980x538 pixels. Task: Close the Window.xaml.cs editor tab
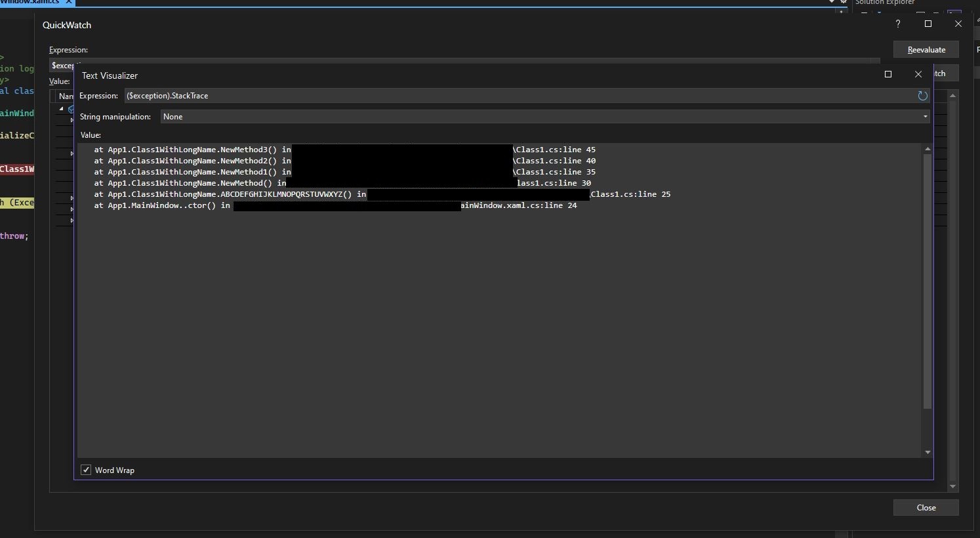[68, 2]
